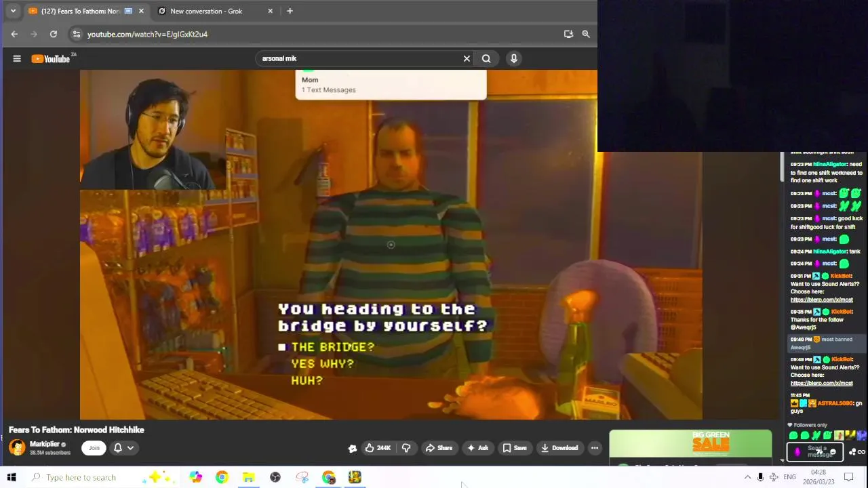
Task: Open the install app icon in the address bar
Action: pyautogui.click(x=568, y=34)
